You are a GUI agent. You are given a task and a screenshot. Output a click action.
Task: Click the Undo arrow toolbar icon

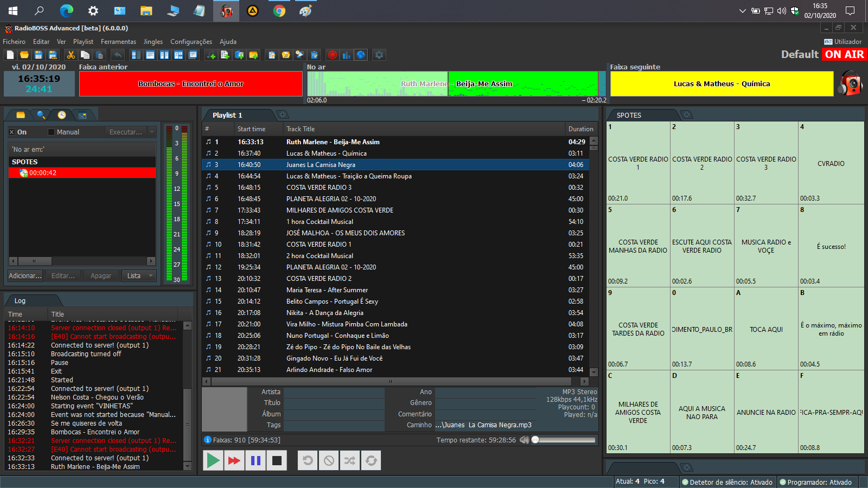(x=117, y=55)
